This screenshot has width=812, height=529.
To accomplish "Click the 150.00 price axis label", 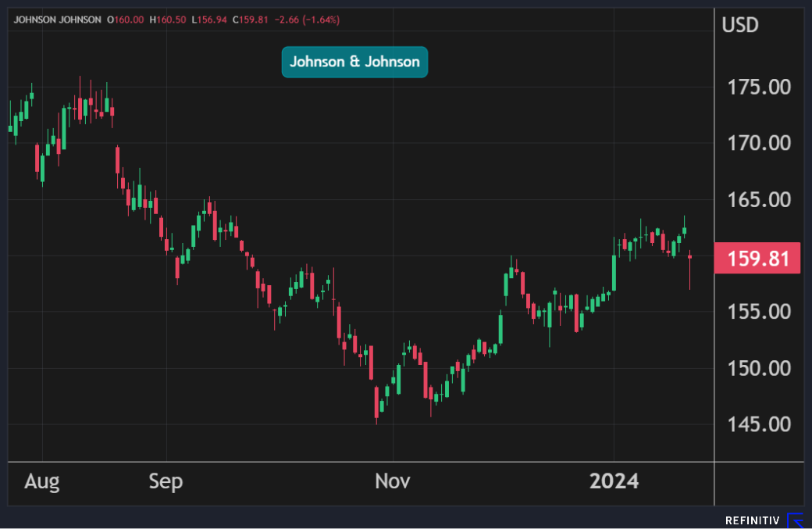I will (757, 368).
